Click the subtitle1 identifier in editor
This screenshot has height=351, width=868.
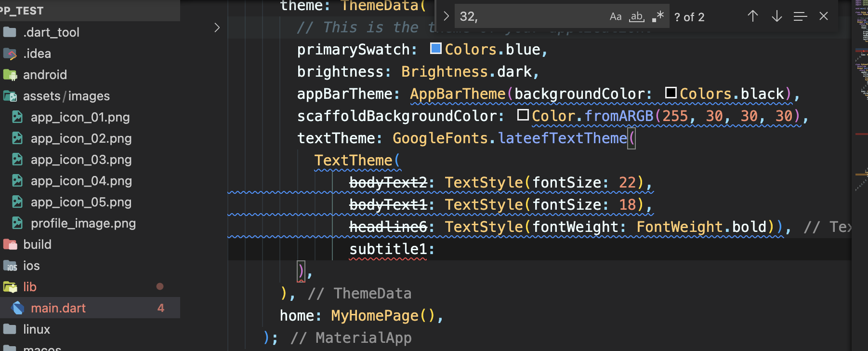pyautogui.click(x=388, y=249)
